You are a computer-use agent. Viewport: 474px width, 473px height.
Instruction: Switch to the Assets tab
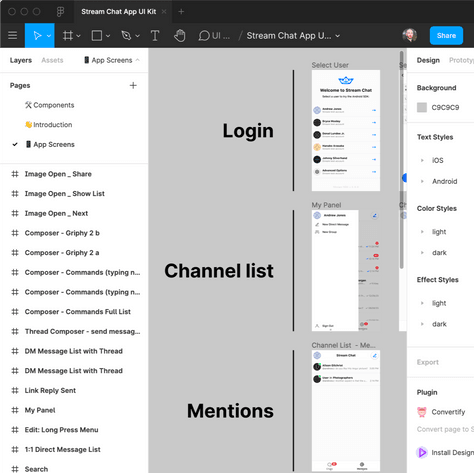point(52,60)
